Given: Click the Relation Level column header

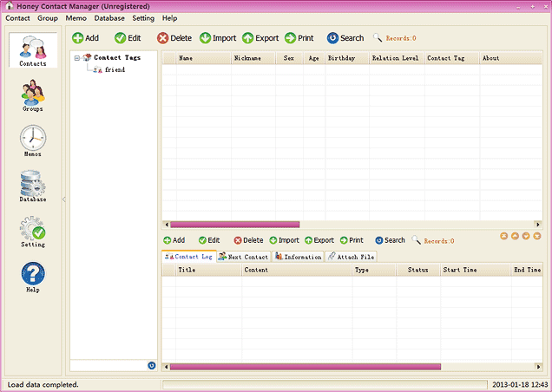Looking at the screenshot, I should coord(397,58).
